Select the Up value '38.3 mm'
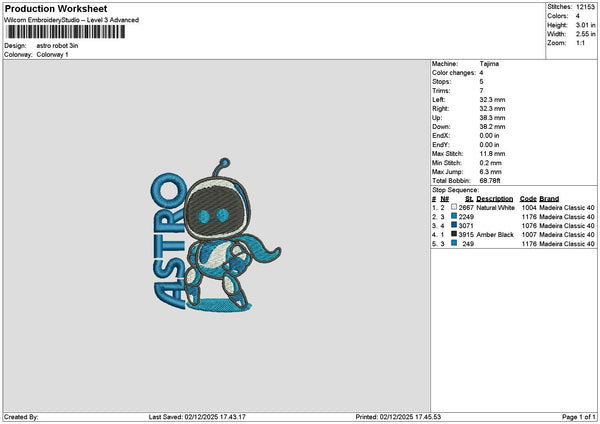 [492, 118]
